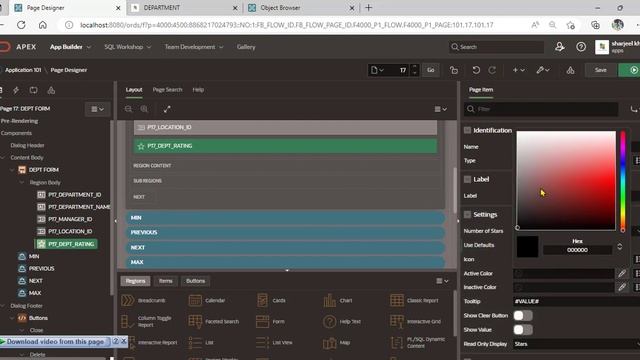Select P17_DEPARTMENT_ID tree node
The height and width of the screenshot is (360, 640).
coord(74,195)
